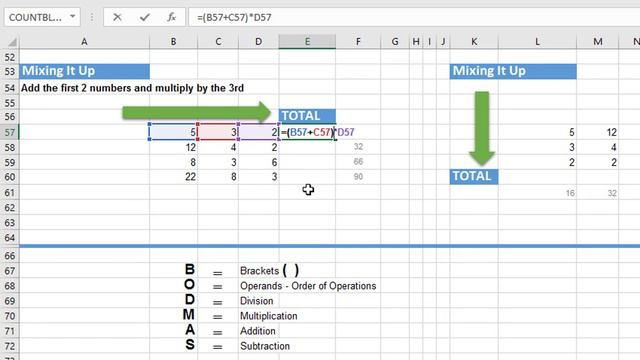This screenshot has height=360, width=640.
Task: Click cell B60 containing 22
Action: click(173, 177)
